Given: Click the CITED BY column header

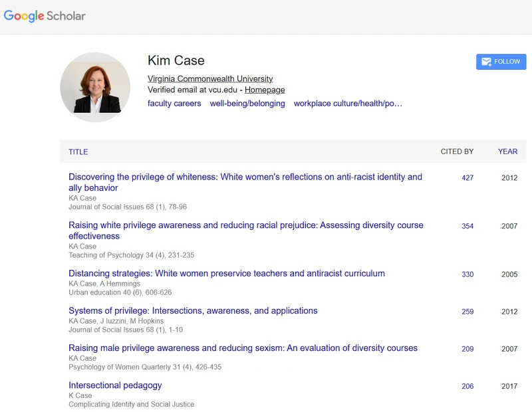Looking at the screenshot, I should coord(457,152).
